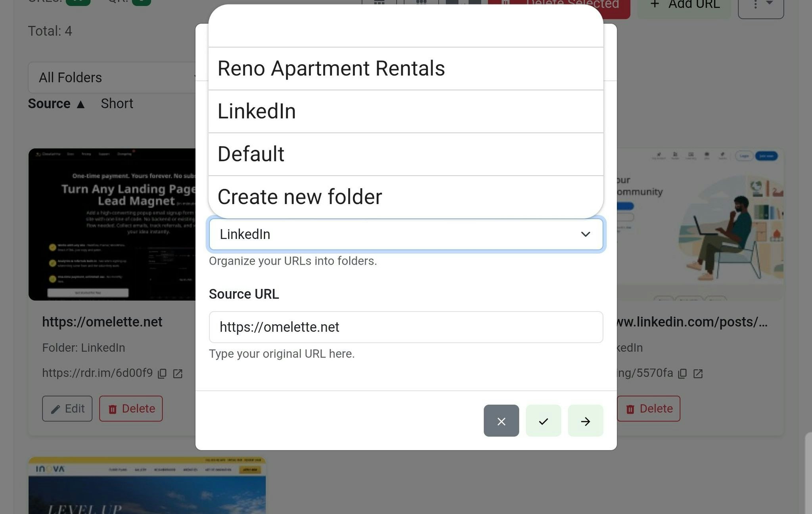This screenshot has height=514, width=812.
Task: Confirm with the green checkmark button
Action: [x=544, y=421]
